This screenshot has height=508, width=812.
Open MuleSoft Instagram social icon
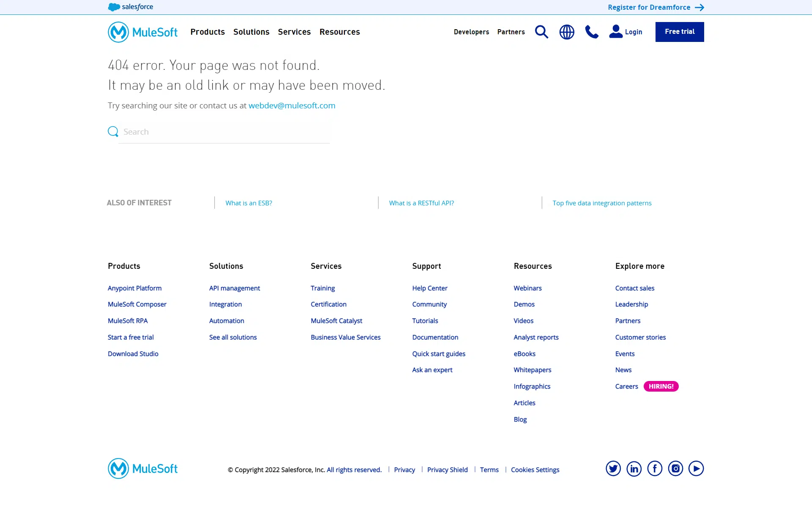[x=675, y=468]
